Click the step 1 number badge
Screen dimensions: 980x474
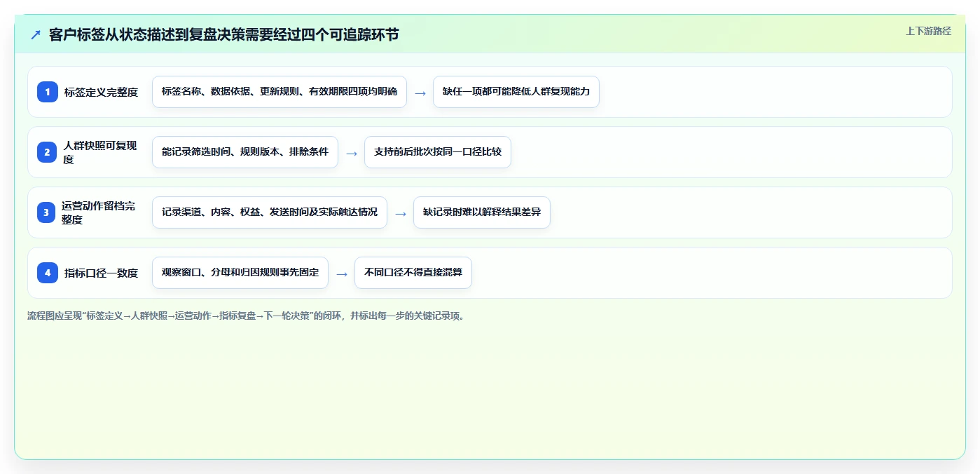48,92
